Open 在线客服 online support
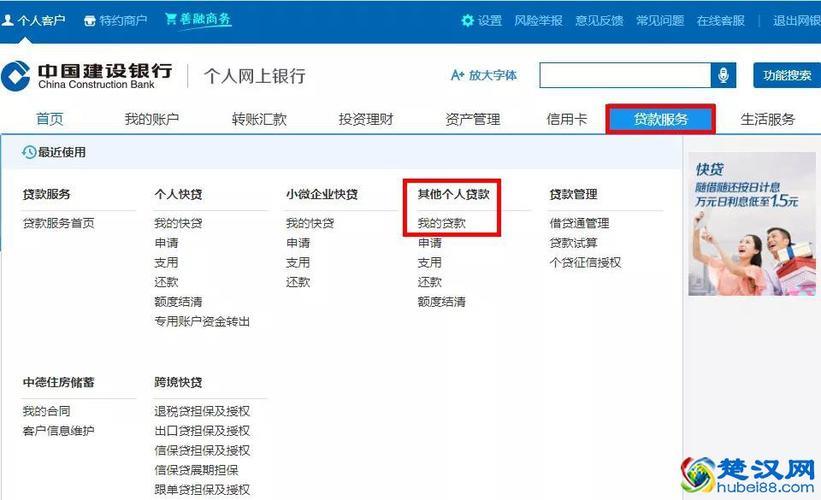The image size is (821, 500). tap(720, 21)
